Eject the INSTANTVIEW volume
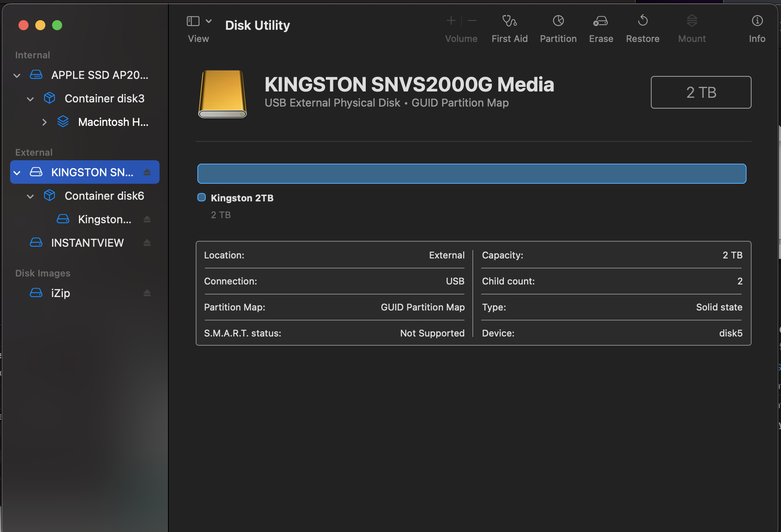This screenshot has height=532, width=781. tap(147, 243)
